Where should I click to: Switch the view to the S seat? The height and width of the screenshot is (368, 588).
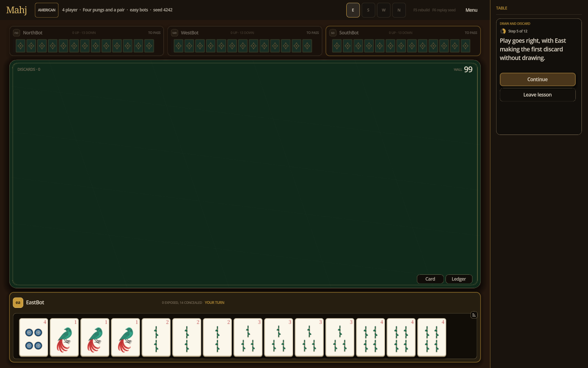click(x=368, y=10)
